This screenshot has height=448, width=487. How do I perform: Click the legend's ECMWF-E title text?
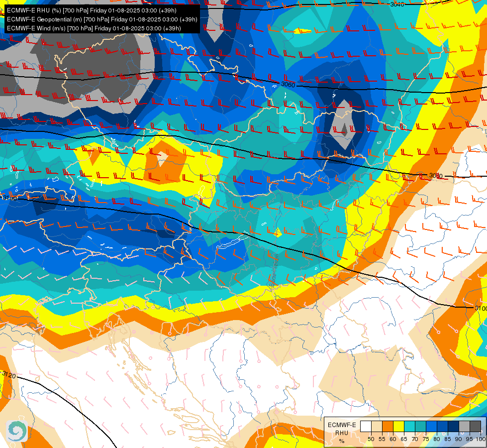[342, 425]
